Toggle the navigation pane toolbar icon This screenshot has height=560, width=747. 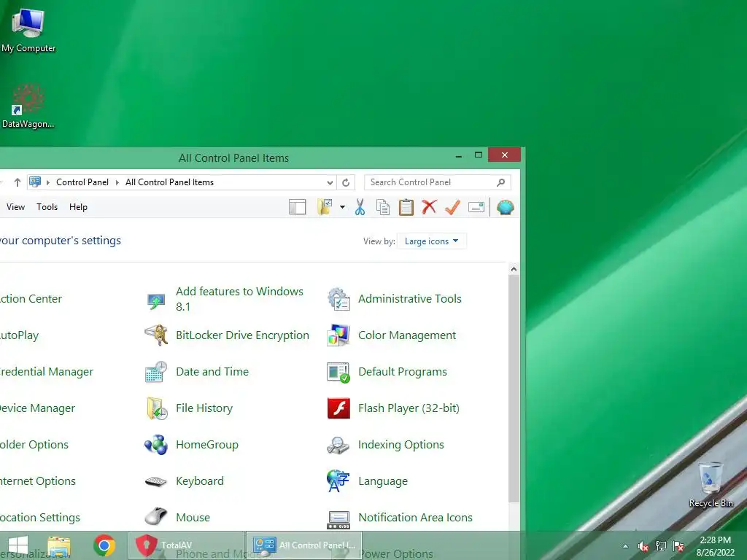(x=298, y=207)
